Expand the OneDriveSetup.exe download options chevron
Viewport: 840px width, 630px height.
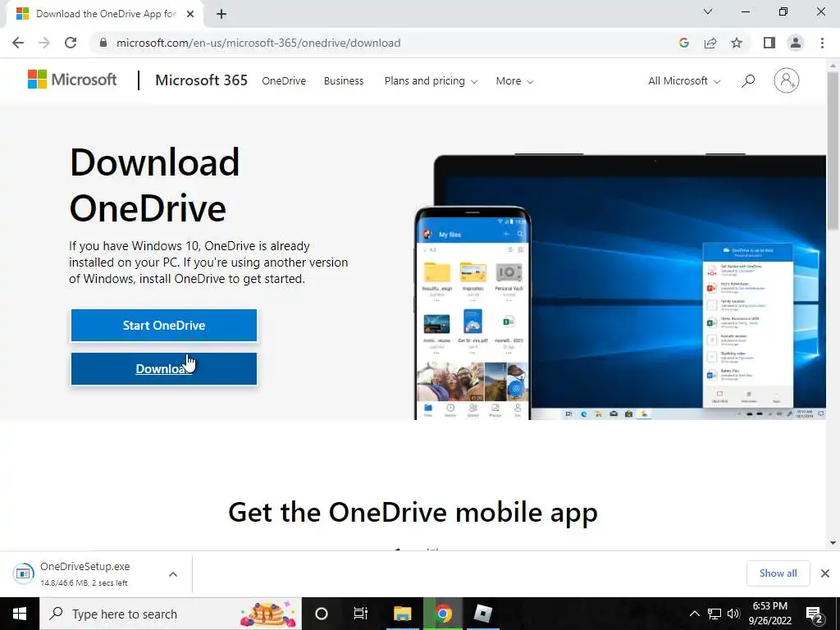tap(173, 574)
